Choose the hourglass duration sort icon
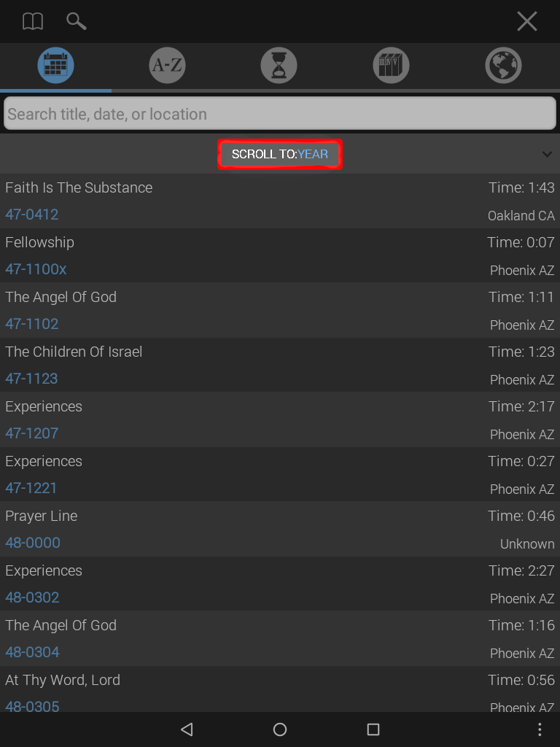Viewport: 560px width, 747px height. [x=279, y=65]
